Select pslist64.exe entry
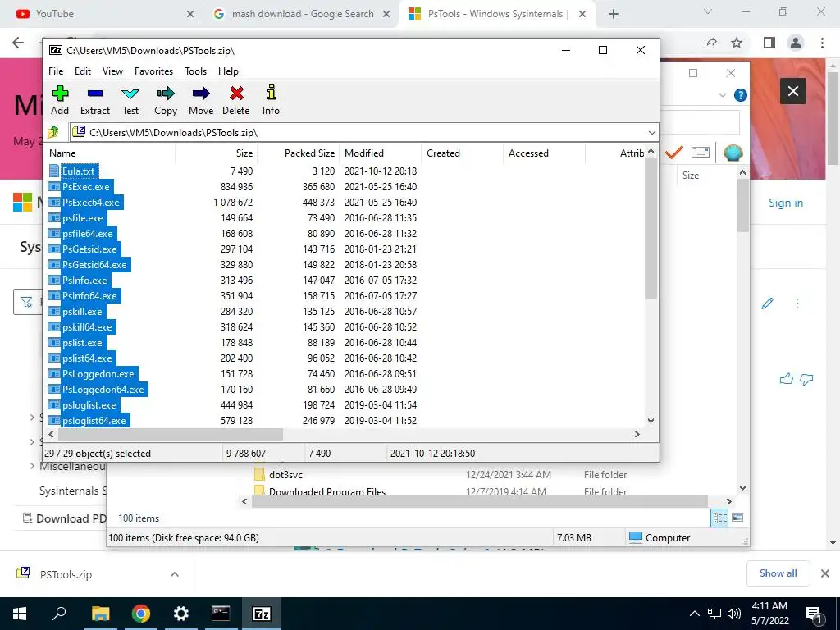The height and width of the screenshot is (630, 840). coord(87,358)
